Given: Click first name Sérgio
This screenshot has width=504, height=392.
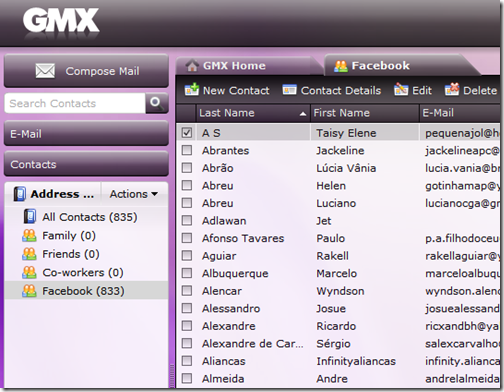Looking at the screenshot, I should (333, 344).
